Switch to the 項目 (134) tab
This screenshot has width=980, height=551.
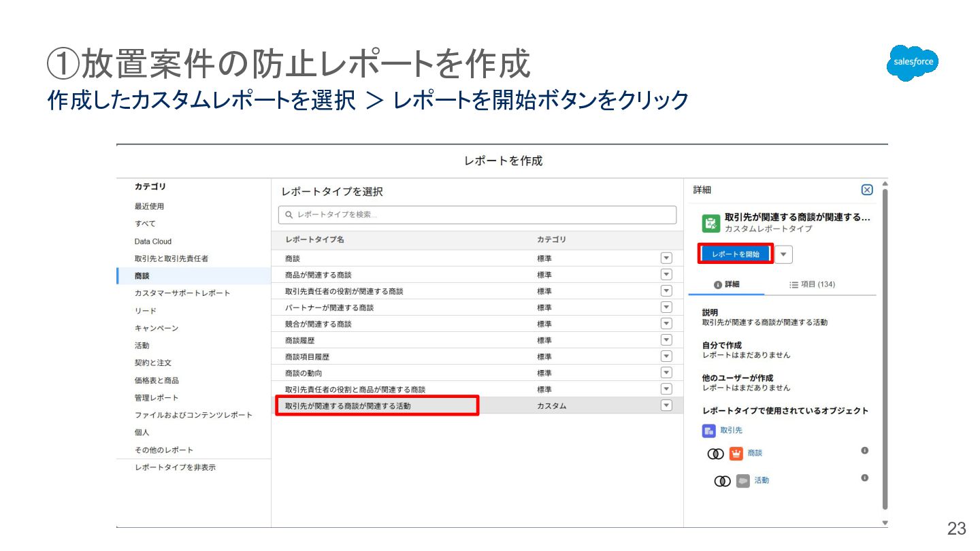pyautogui.click(x=812, y=284)
